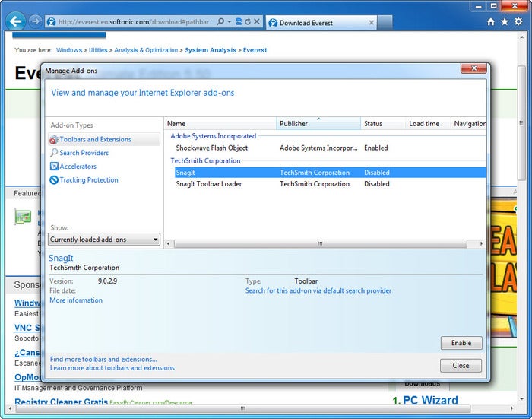Click the browser Back arrow button

click(16, 21)
